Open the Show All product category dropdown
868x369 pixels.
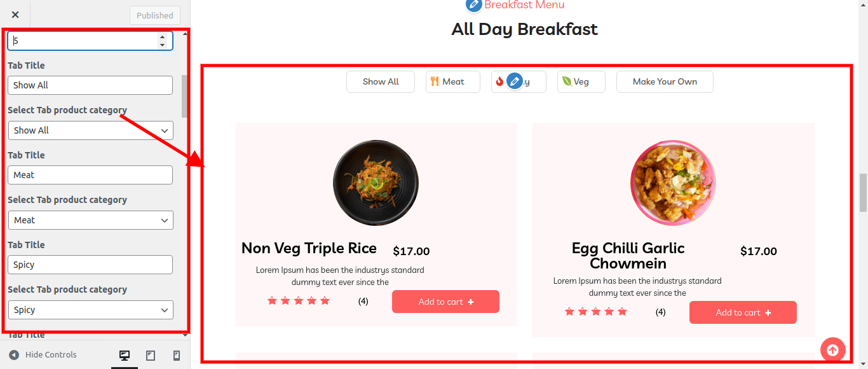[90, 130]
